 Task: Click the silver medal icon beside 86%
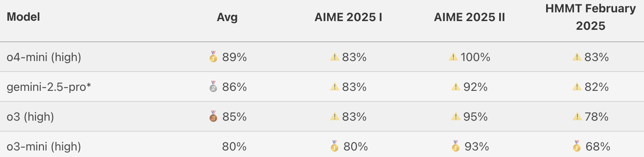[x=213, y=87]
